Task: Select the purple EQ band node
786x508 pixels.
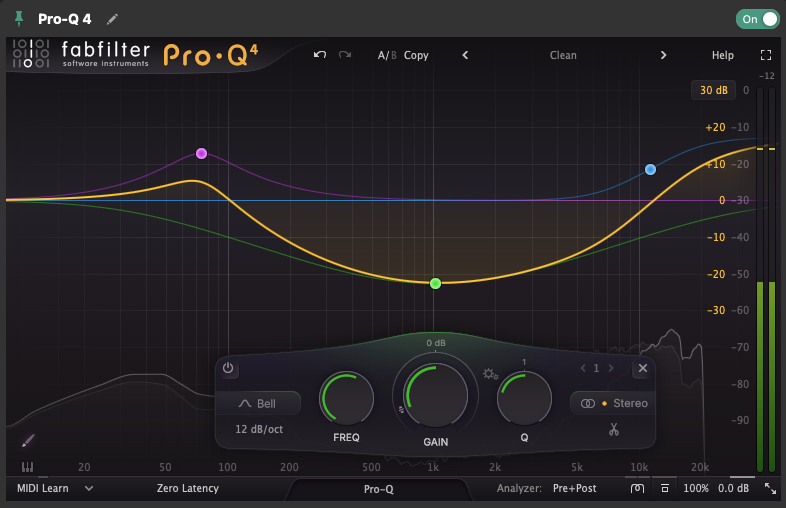Action: point(202,153)
